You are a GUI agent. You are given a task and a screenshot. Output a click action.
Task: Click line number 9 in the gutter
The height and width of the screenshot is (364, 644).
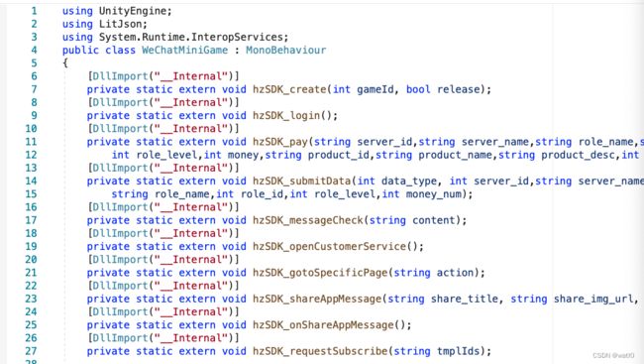(34, 116)
